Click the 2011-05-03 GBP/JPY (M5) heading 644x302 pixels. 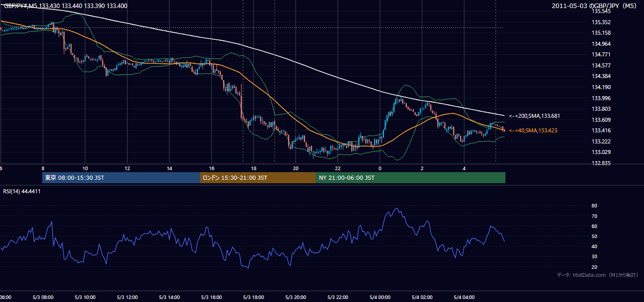click(x=595, y=6)
